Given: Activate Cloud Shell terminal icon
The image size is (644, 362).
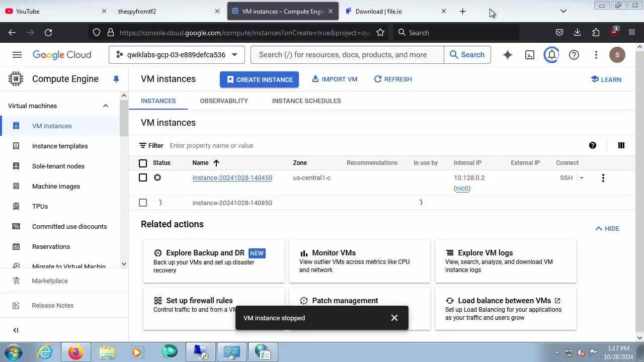Looking at the screenshot, I should pyautogui.click(x=530, y=55).
